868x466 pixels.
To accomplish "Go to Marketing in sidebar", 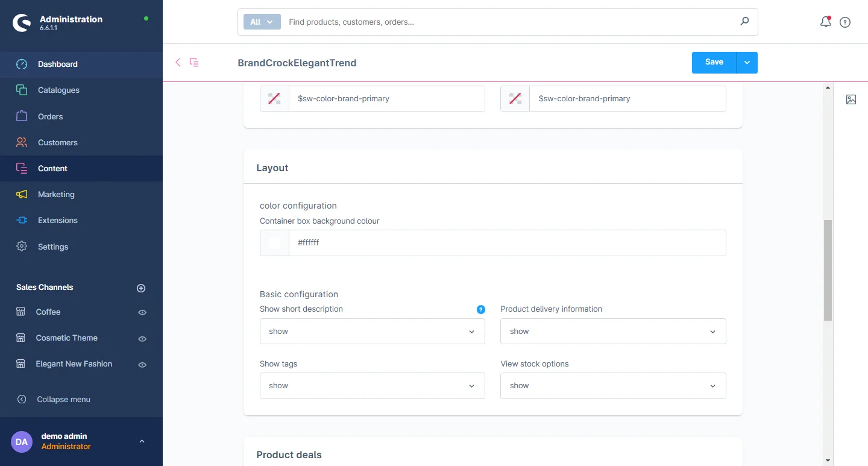I will point(56,194).
